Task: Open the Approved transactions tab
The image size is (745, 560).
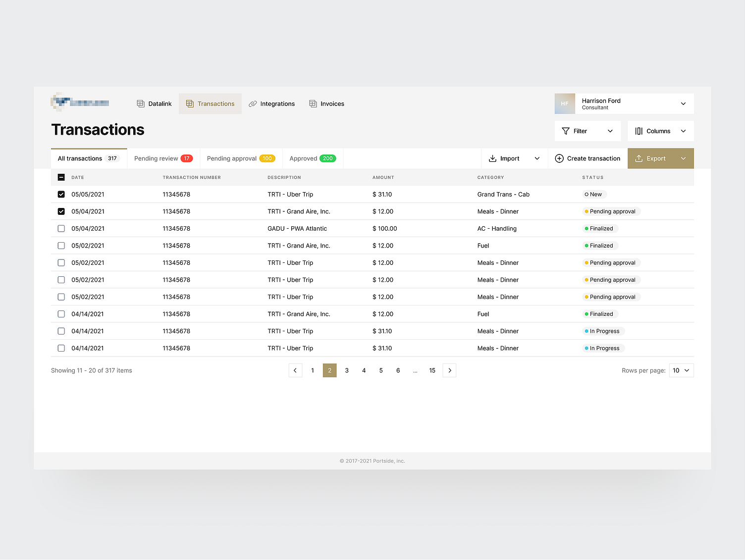Action: (304, 158)
